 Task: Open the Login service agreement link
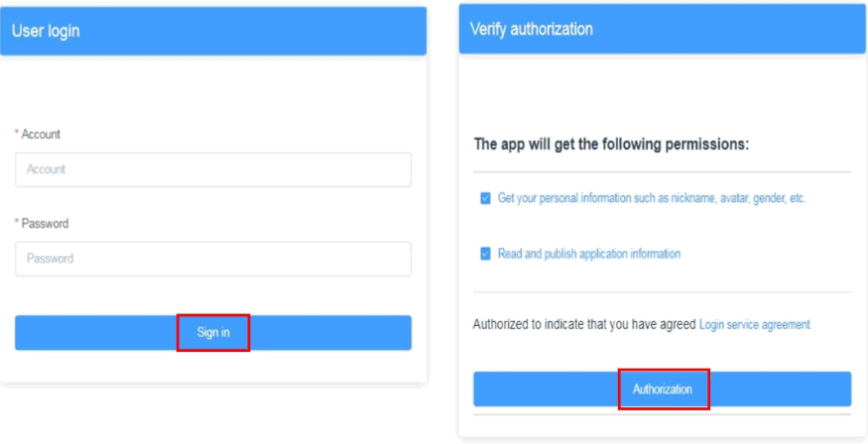[754, 324]
